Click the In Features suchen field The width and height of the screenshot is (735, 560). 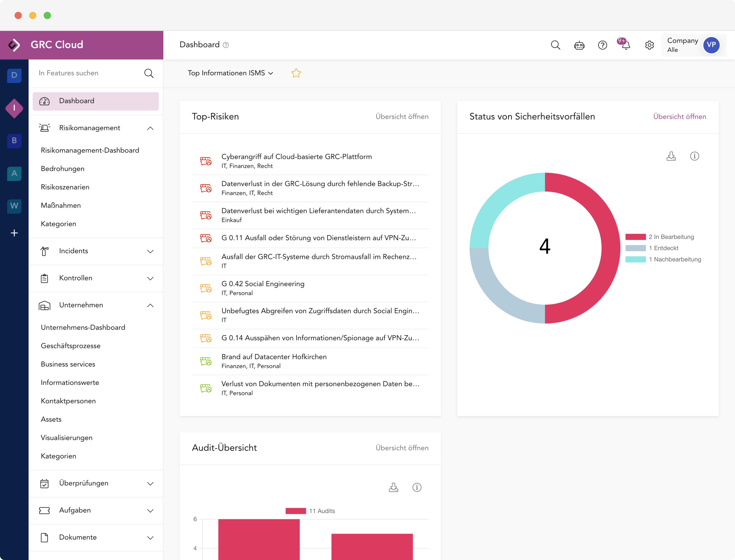[x=87, y=73]
